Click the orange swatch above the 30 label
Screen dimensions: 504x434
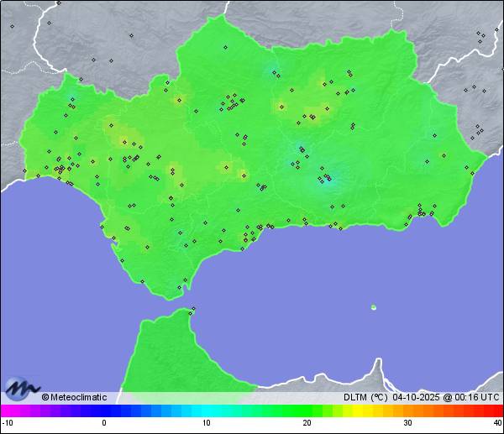point(407,410)
